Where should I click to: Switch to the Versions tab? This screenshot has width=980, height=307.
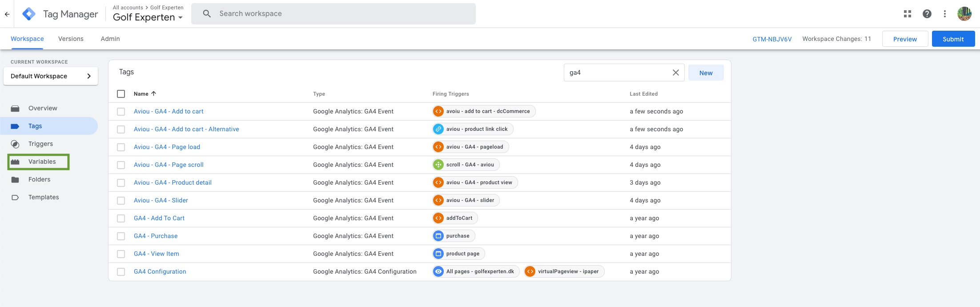(71, 39)
